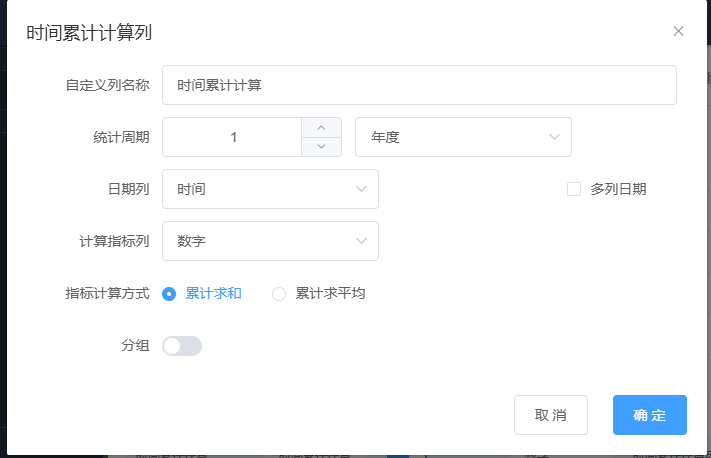Enable the 多列日期 checkbox
Image resolution: width=711 pixels, height=458 pixels.
pos(574,189)
